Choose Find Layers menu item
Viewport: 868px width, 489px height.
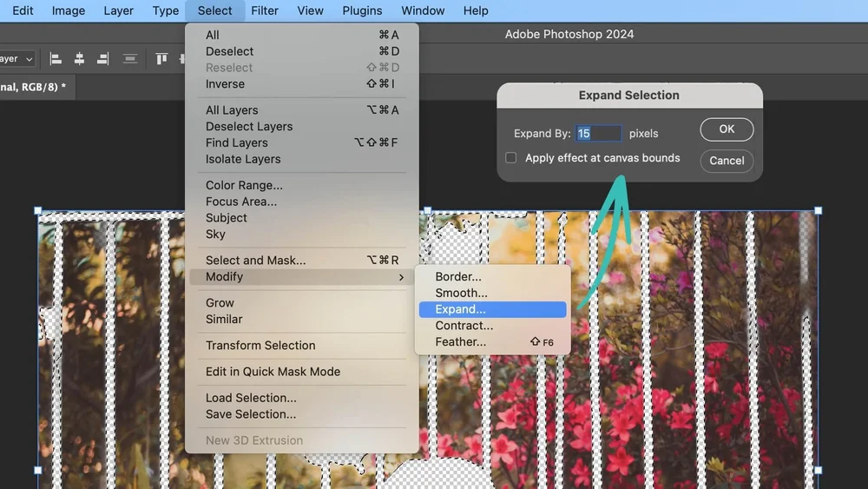[302, 143]
